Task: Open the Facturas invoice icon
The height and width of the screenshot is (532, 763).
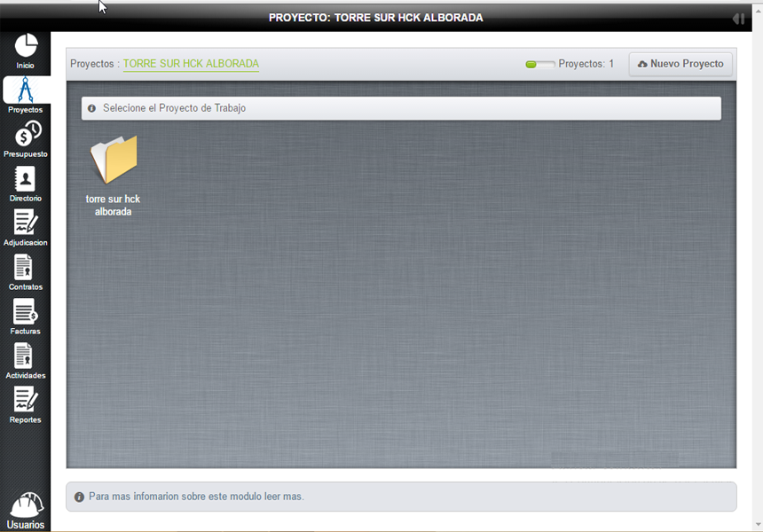Action: [x=26, y=312]
